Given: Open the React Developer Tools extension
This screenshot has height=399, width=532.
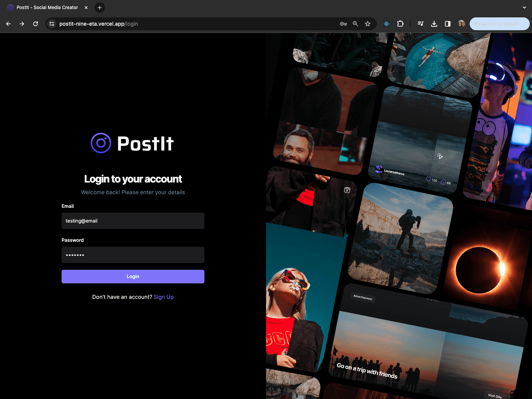Looking at the screenshot, I should 387,24.
